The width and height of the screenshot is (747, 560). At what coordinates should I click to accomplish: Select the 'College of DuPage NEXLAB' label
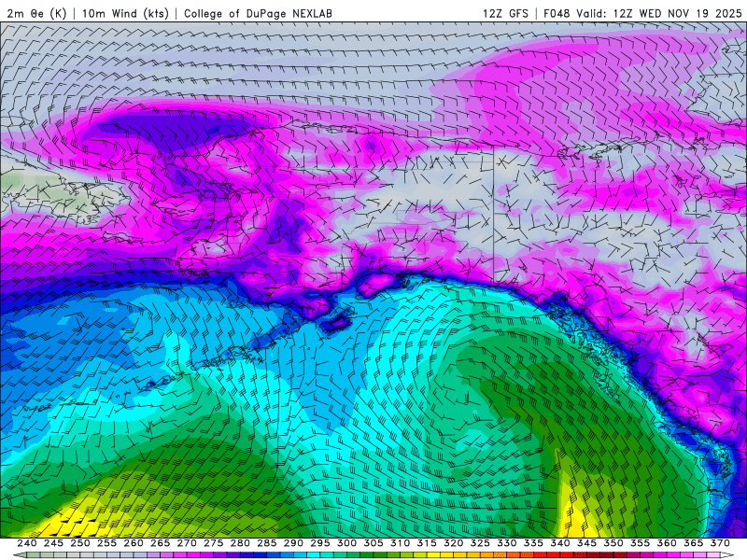(258, 13)
